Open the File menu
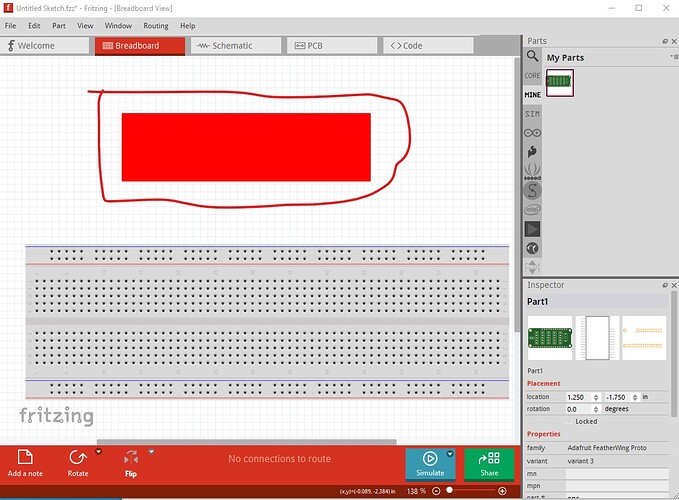The image size is (679, 500). 10,26
